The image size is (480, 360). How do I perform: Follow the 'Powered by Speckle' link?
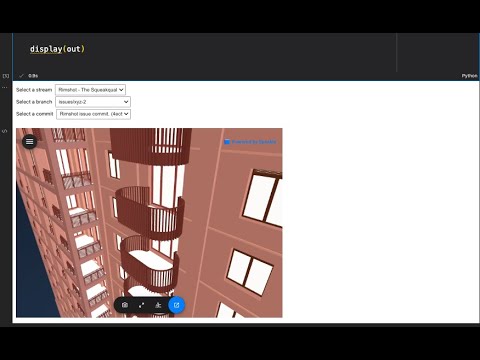(x=250, y=142)
